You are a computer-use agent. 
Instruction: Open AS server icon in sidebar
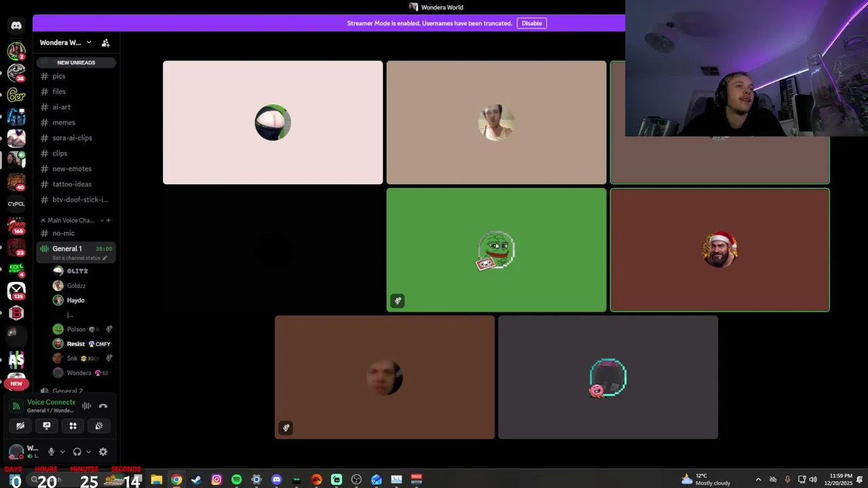(16, 359)
